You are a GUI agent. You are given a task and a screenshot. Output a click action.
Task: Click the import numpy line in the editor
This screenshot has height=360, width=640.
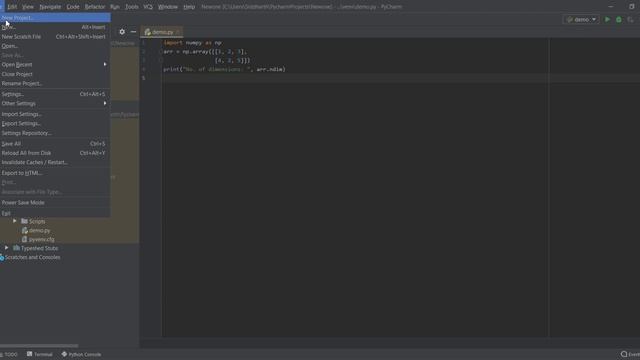[x=193, y=43]
